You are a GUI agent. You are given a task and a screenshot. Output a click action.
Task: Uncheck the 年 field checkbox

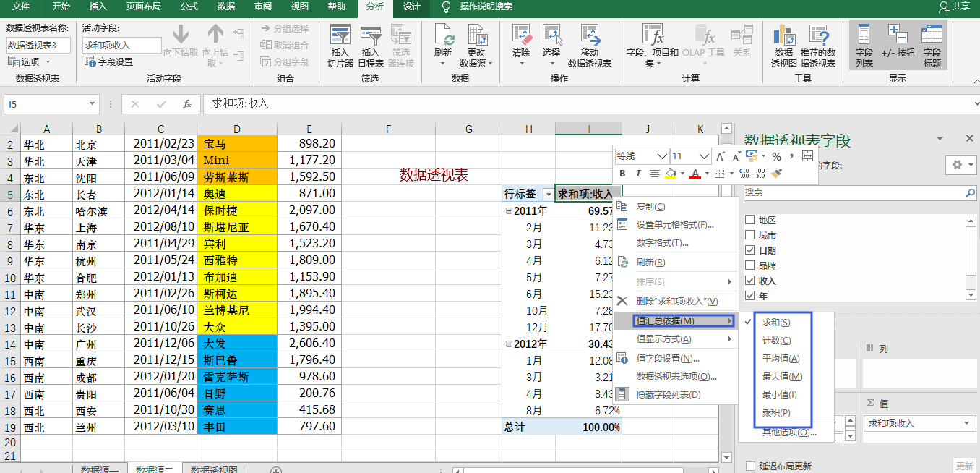point(749,296)
